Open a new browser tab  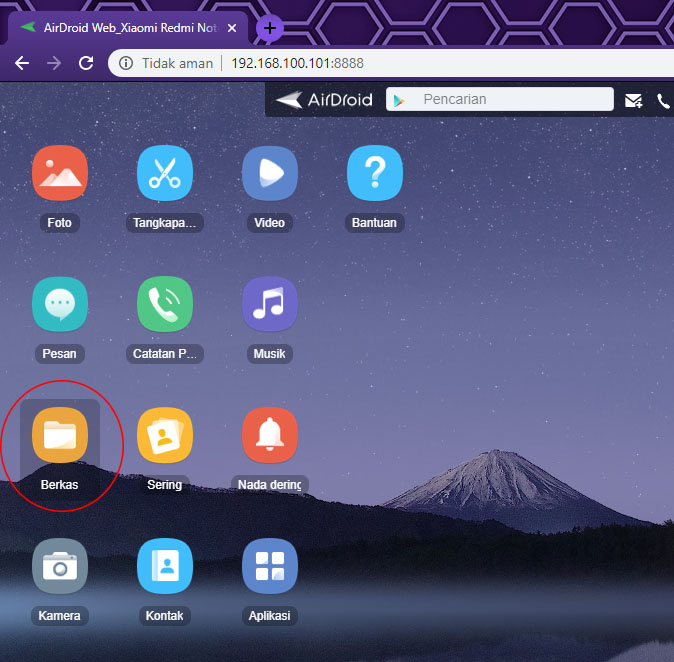(x=270, y=28)
